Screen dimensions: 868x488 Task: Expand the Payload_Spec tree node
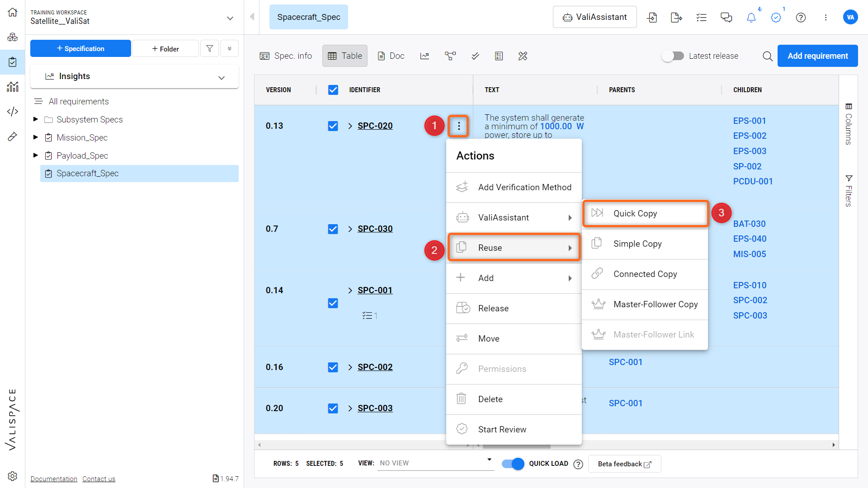[36, 155]
